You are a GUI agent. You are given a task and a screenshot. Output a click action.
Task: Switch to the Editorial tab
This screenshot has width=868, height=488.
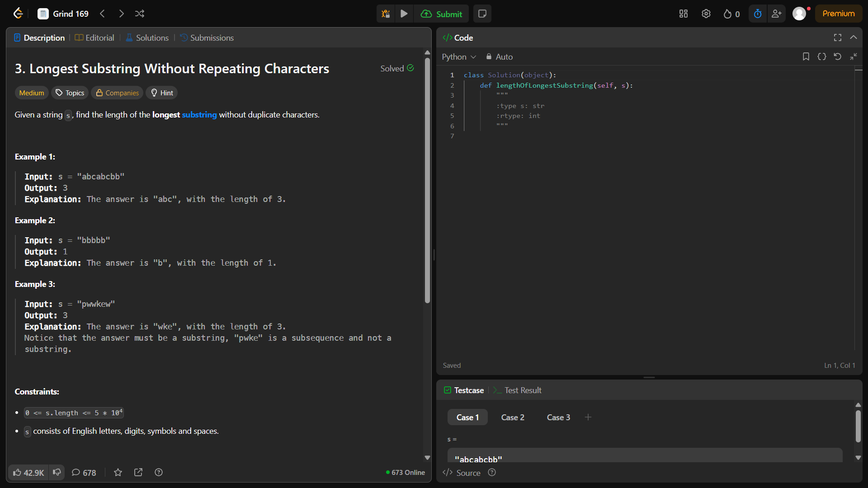95,38
